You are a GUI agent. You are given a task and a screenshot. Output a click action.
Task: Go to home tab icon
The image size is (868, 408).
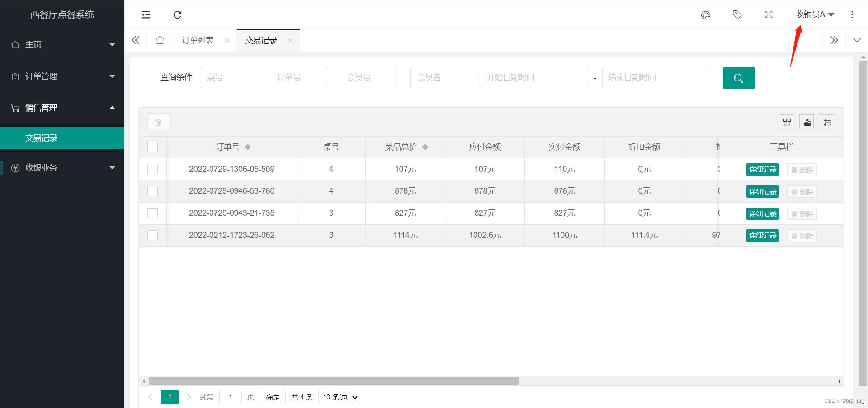(x=160, y=40)
